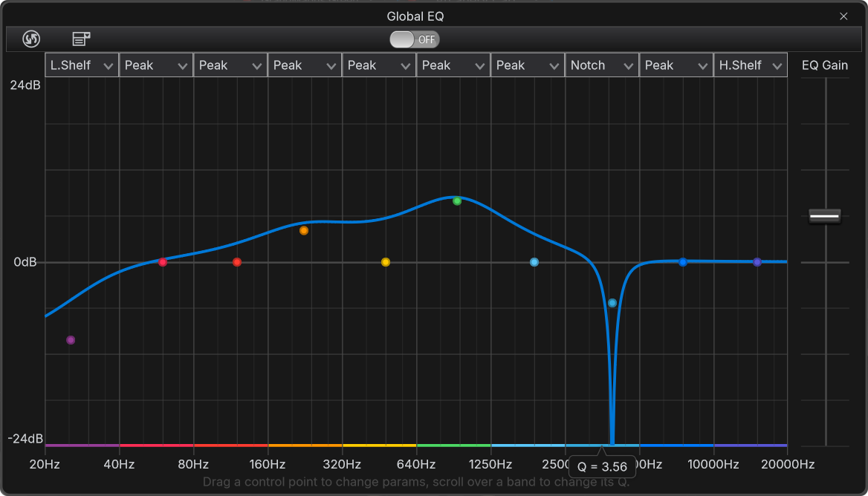
Task: Close the Global EQ window
Action: pos(843,16)
